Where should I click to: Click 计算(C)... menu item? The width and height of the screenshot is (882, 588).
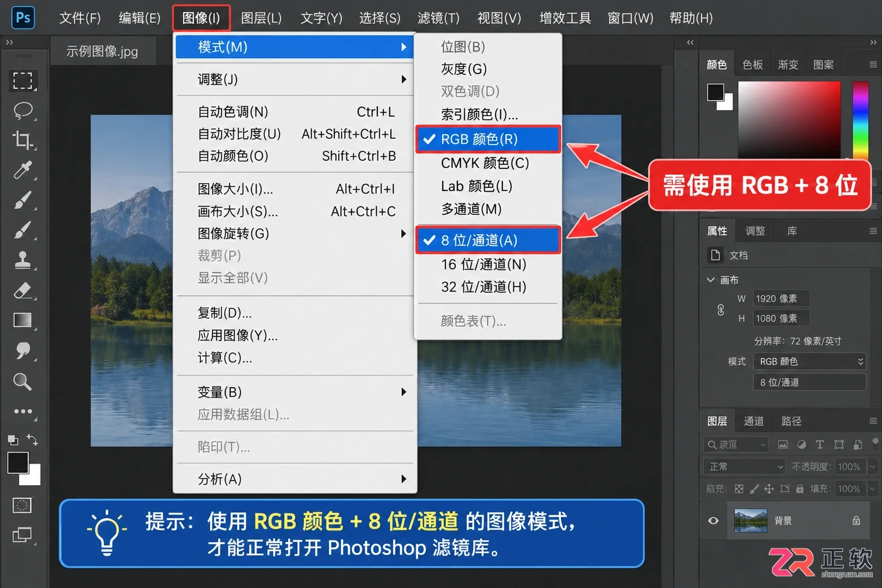pyautogui.click(x=295, y=358)
